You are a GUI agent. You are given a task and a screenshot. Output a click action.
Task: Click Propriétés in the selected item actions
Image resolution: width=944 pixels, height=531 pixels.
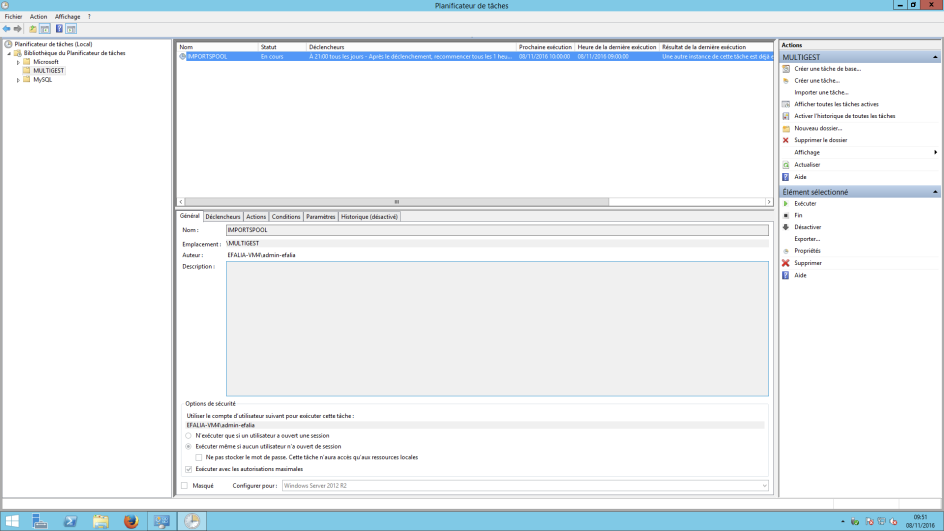[x=807, y=251]
